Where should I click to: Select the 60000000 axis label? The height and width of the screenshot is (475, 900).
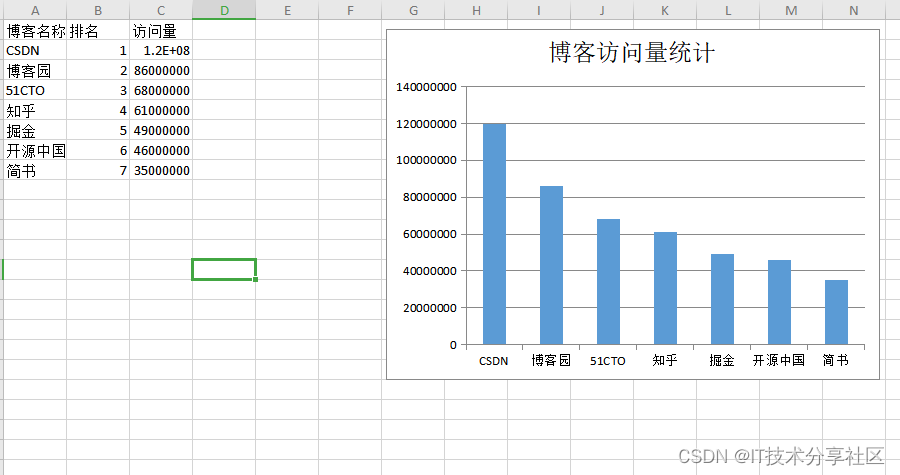[430, 234]
